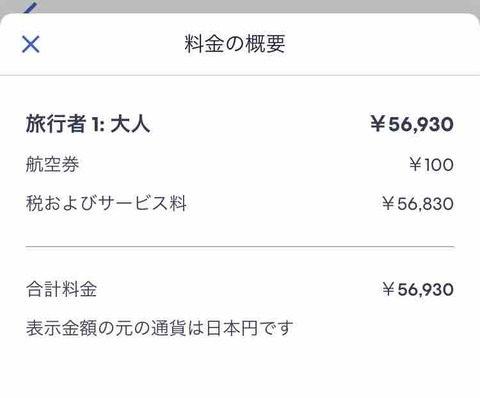Tap the 合計料金 amount ¥56,930
Screen dimensions: 480x398
coord(418,289)
